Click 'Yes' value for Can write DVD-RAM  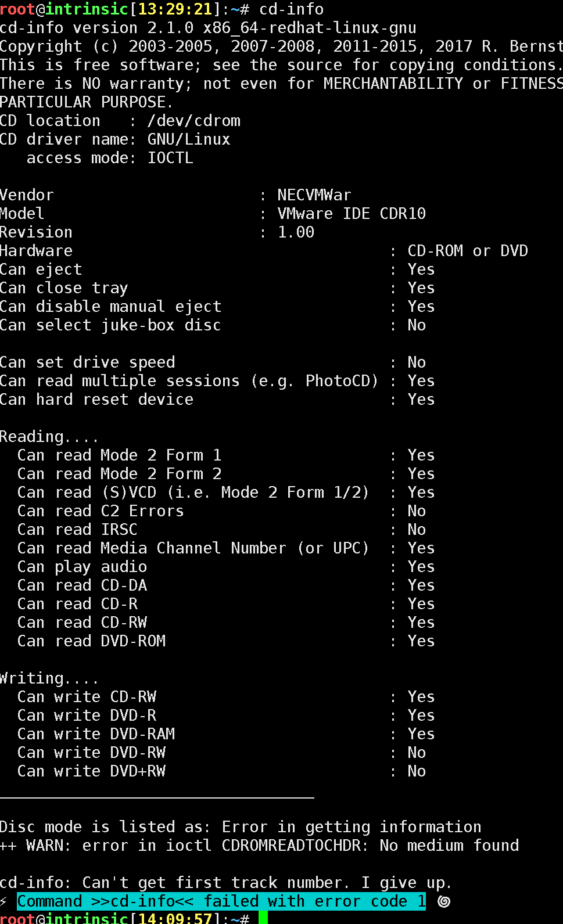click(x=421, y=734)
